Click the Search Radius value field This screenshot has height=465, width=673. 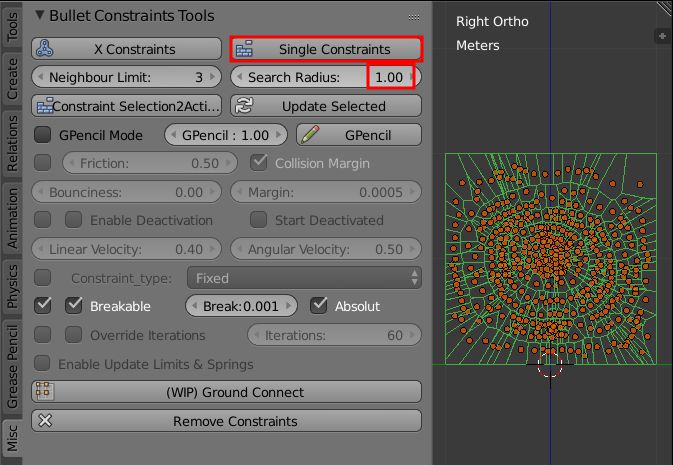(x=326, y=77)
